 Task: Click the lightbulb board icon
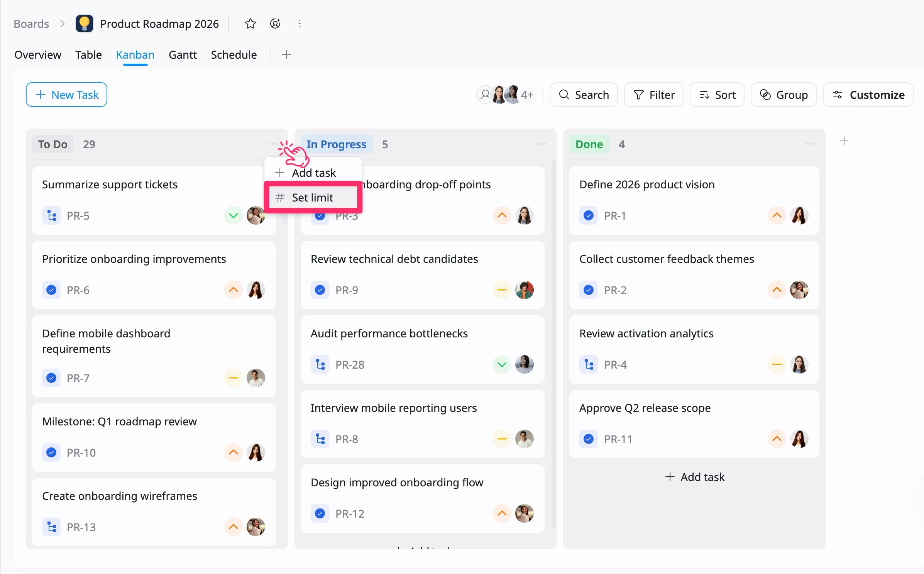click(85, 24)
